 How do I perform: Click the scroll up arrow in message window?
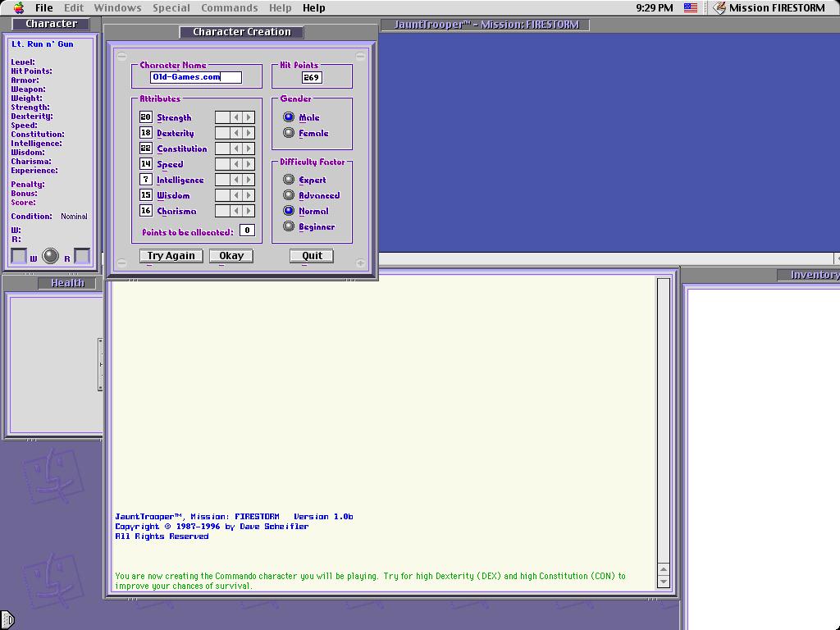(663, 569)
